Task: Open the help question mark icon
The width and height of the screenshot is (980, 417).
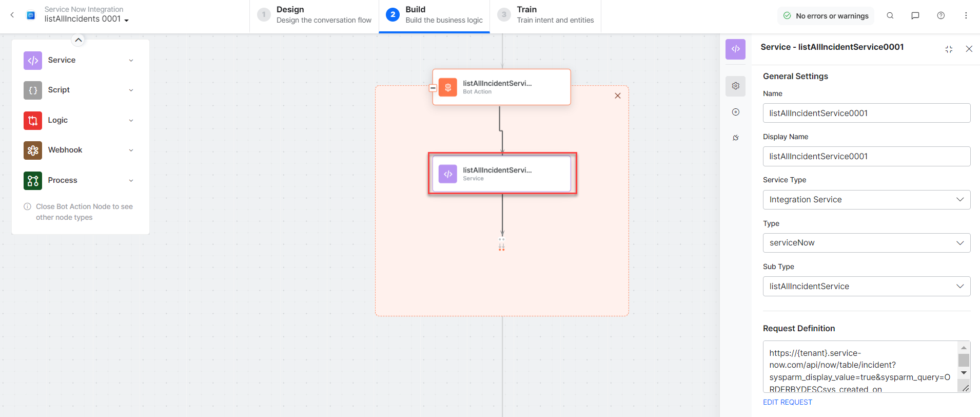Action: pyautogui.click(x=940, y=16)
